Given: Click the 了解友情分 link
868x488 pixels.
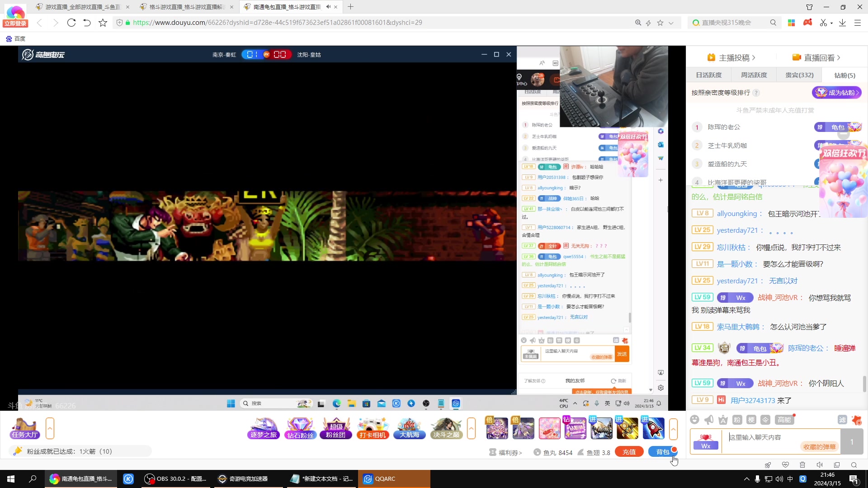Looking at the screenshot, I should (x=533, y=381).
